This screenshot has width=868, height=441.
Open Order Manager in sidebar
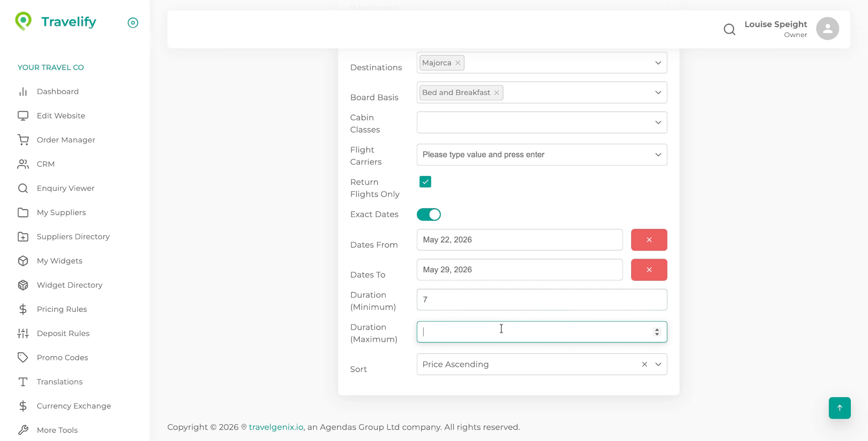click(x=66, y=140)
